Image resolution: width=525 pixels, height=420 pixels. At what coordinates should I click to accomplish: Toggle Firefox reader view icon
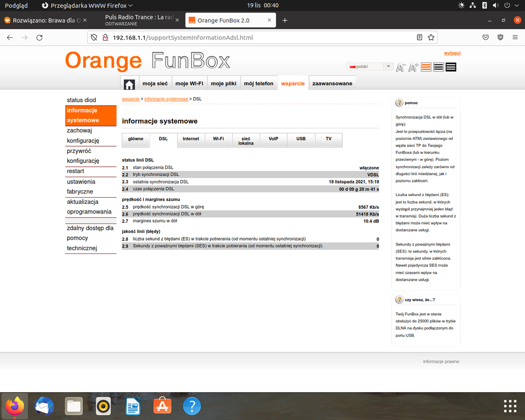point(419,38)
